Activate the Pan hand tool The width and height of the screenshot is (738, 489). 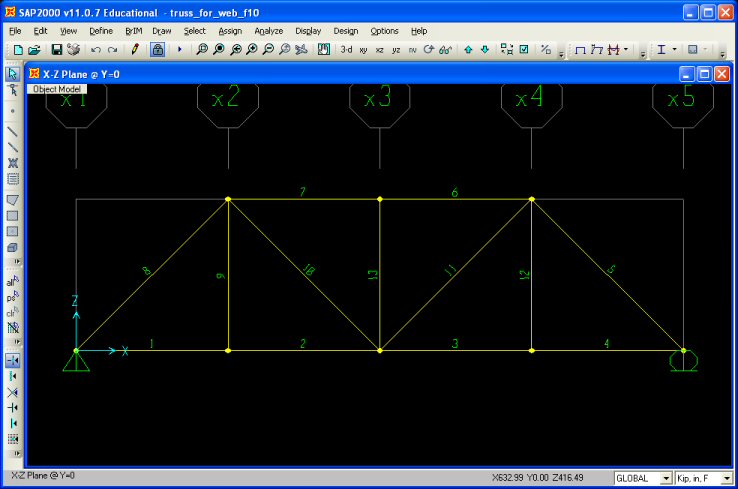click(324, 49)
